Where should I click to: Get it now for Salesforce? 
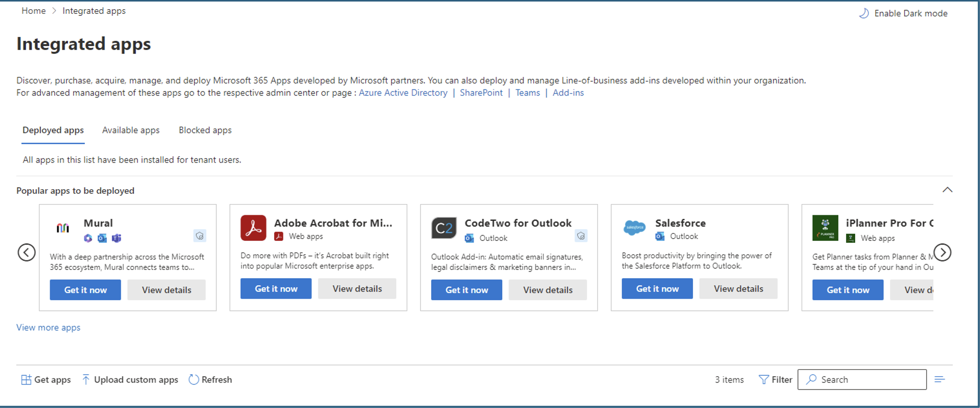click(657, 289)
